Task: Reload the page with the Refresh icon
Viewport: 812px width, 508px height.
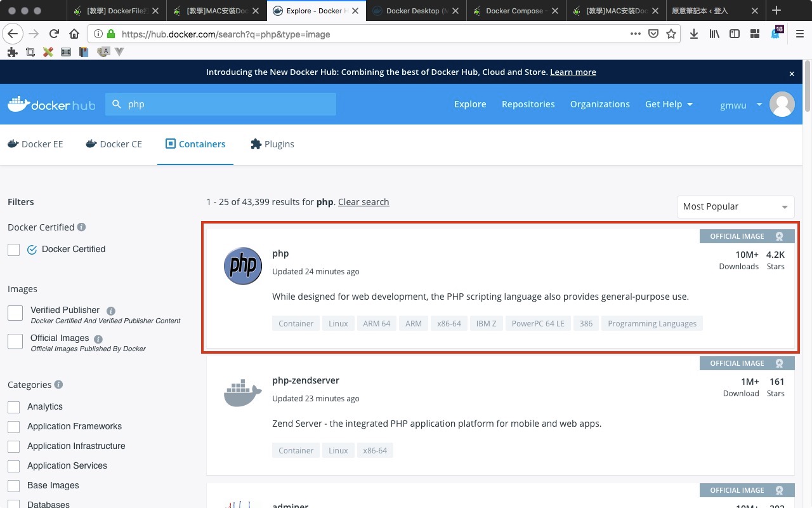Action: tap(54, 34)
